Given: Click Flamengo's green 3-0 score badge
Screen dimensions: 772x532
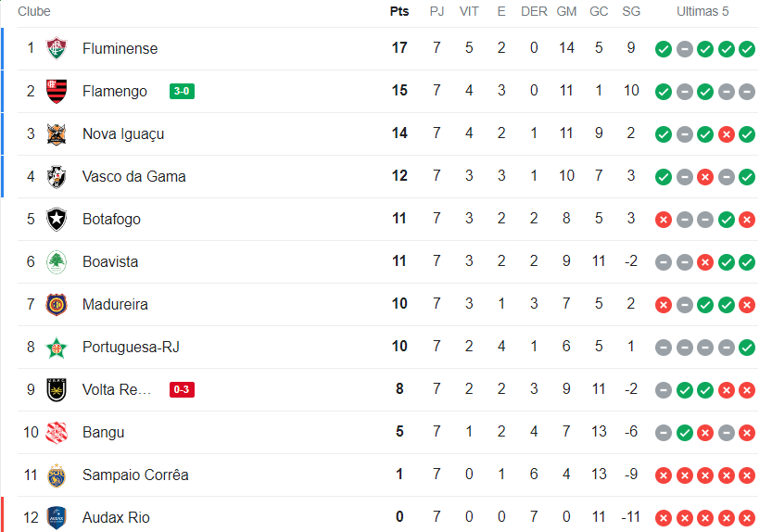Looking at the screenshot, I should click(x=182, y=91).
